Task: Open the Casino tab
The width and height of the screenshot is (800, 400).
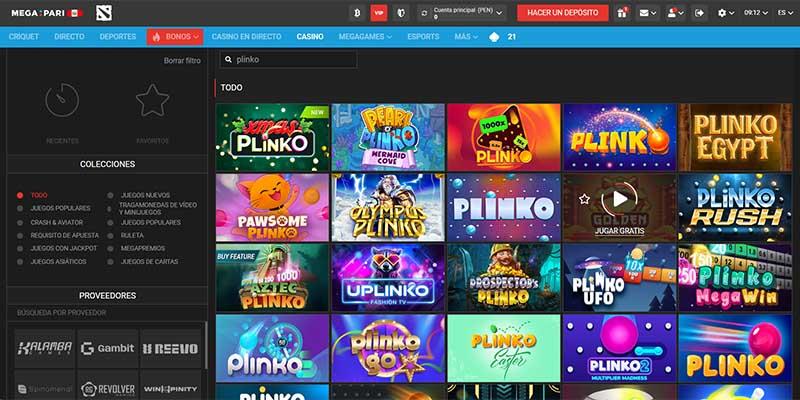Action: click(310, 37)
